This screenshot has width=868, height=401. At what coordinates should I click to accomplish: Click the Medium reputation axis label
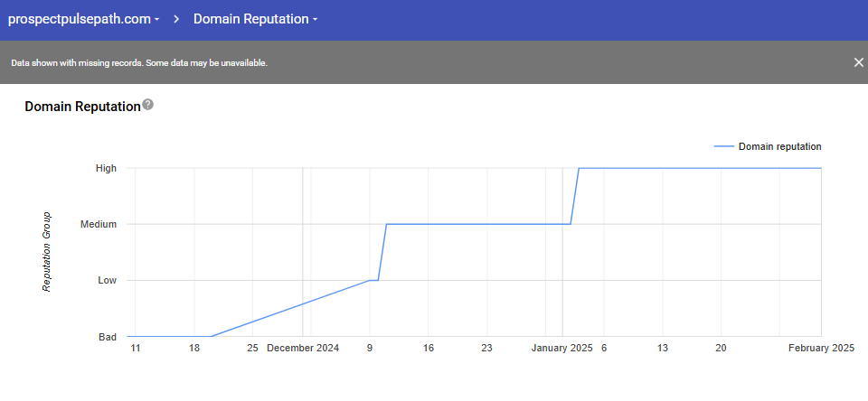click(x=99, y=224)
